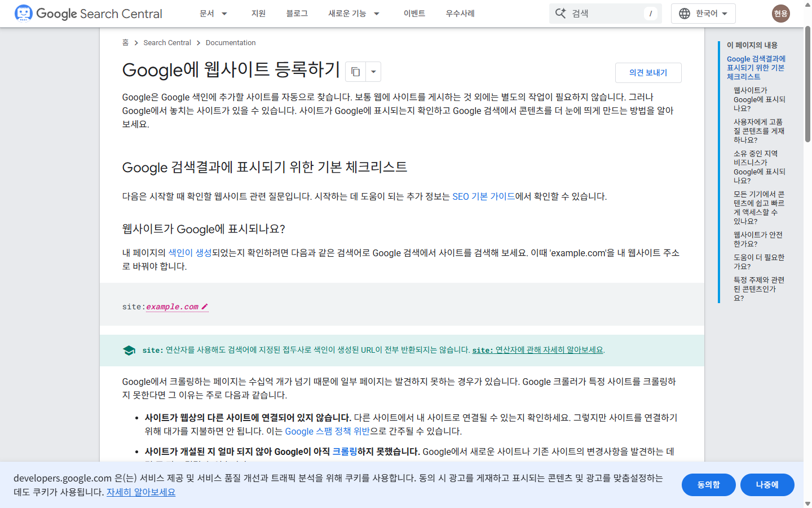Image resolution: width=812 pixels, height=508 pixels.
Task: Open the 자세히 알아보세요 cookie link
Action: 141,492
